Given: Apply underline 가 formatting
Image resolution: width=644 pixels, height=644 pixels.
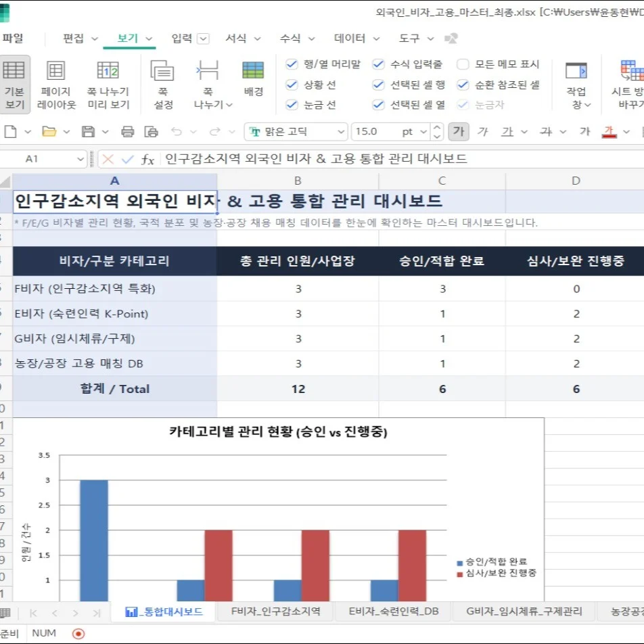Looking at the screenshot, I should tap(507, 132).
